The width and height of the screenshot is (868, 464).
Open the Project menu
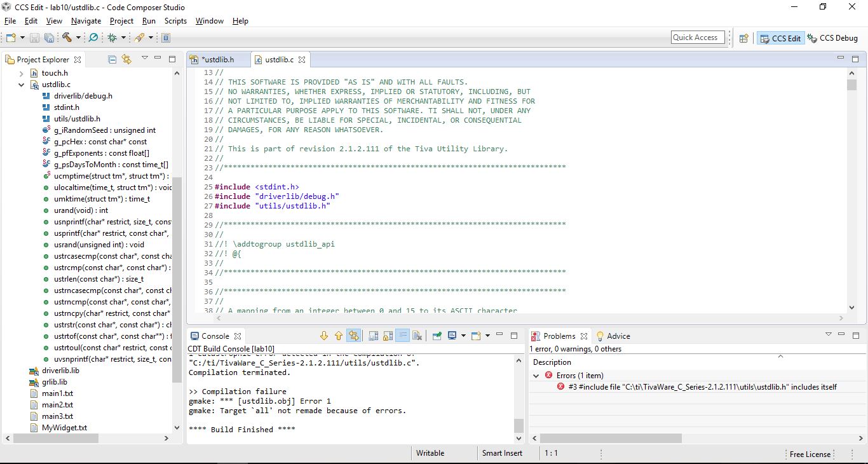[121, 21]
